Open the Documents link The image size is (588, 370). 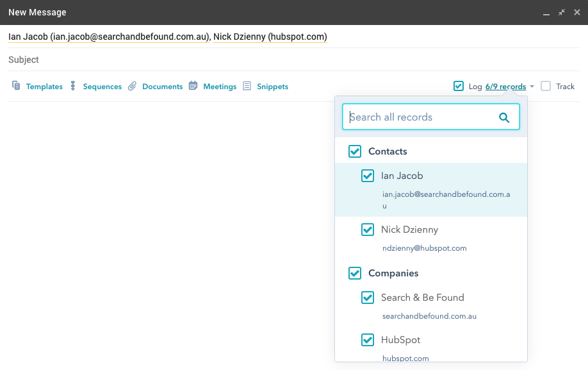163,87
